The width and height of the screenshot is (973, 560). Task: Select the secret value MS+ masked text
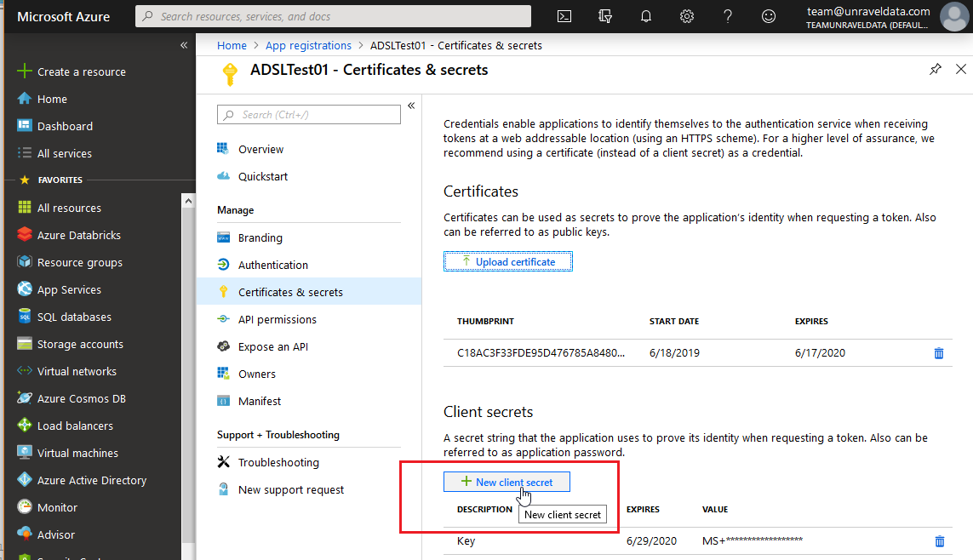pos(752,540)
